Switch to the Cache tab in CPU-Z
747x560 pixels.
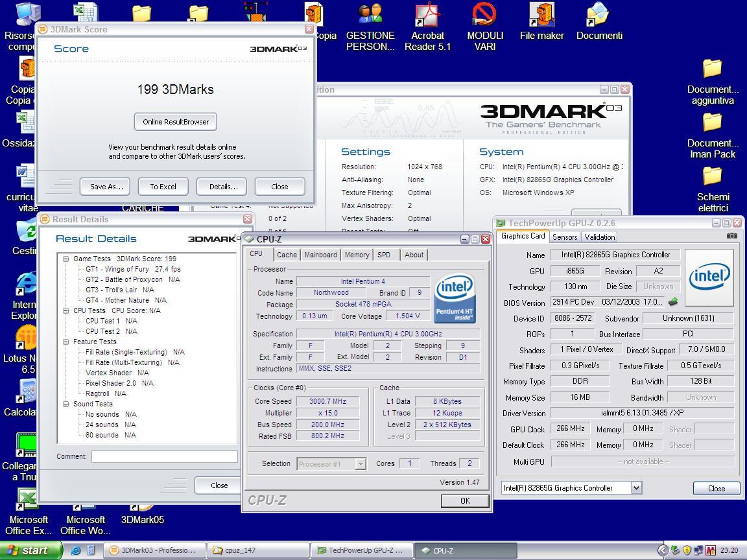click(287, 255)
